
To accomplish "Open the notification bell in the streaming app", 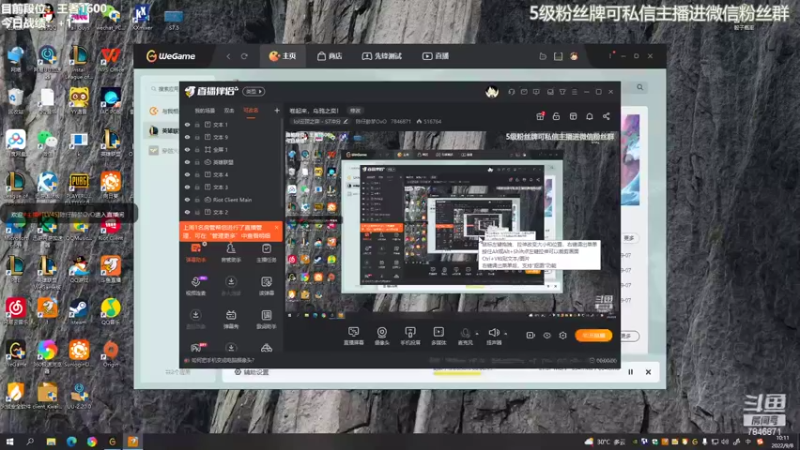I will (589, 116).
